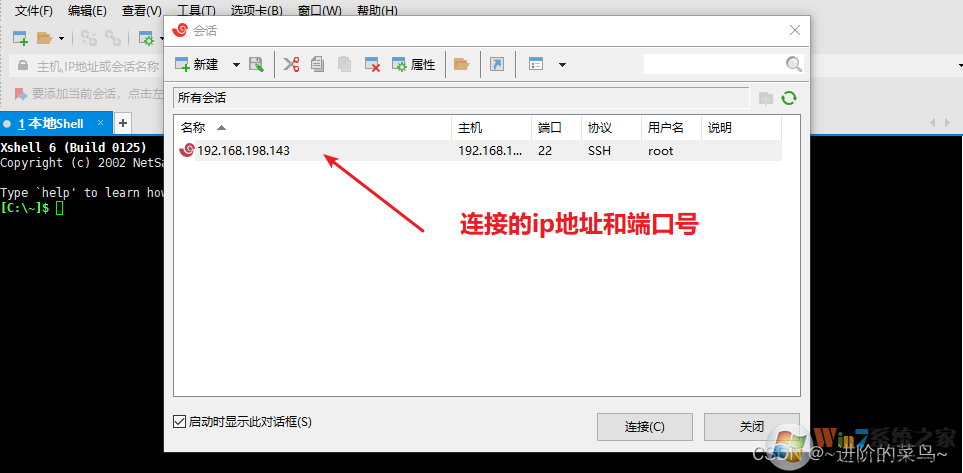The height and width of the screenshot is (473, 963).
Task: Open the 文件(F) menu
Action: pyautogui.click(x=34, y=10)
